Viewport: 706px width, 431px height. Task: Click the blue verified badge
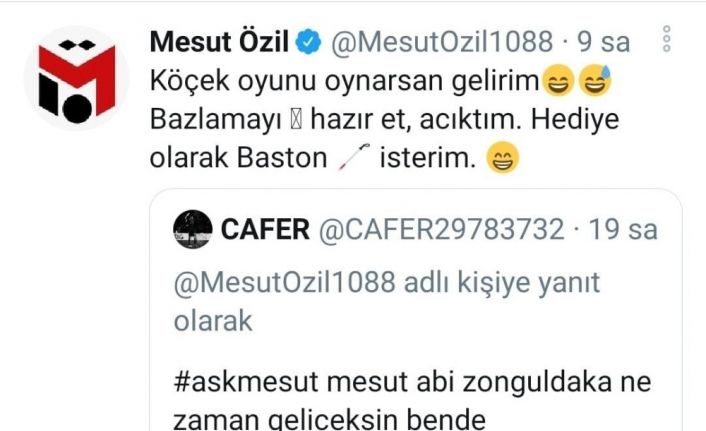(x=308, y=41)
